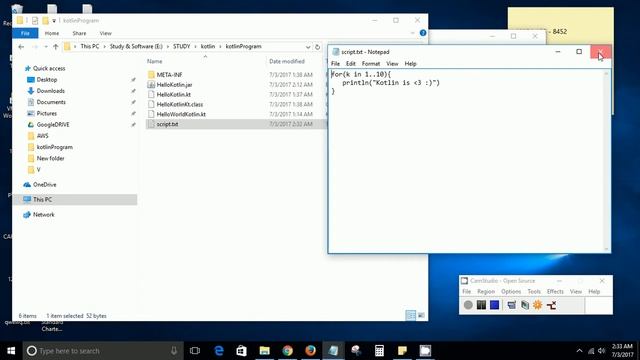Select the META-INF folder
Screen dimensions: 640x360
point(169,75)
